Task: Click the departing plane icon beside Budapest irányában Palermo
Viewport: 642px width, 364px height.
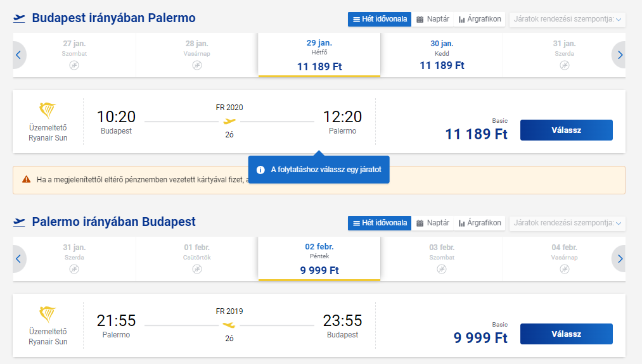Action: point(19,18)
